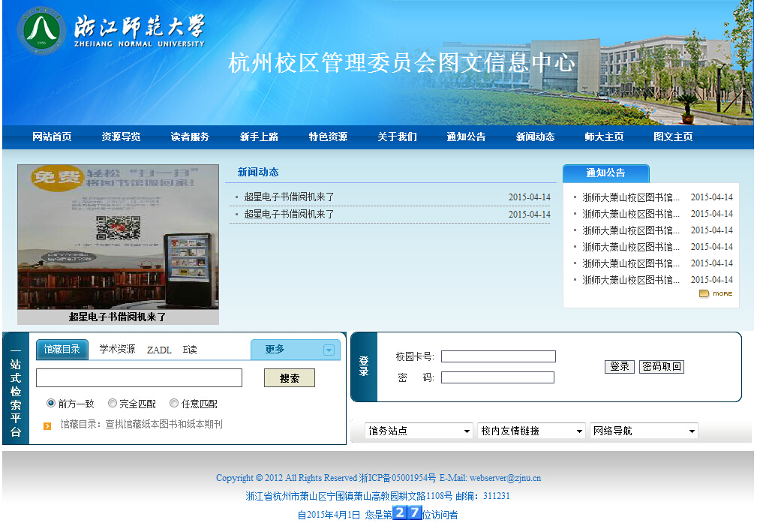Switch to the 学术资源 search tab
The height and width of the screenshot is (532, 757).
coord(117,350)
